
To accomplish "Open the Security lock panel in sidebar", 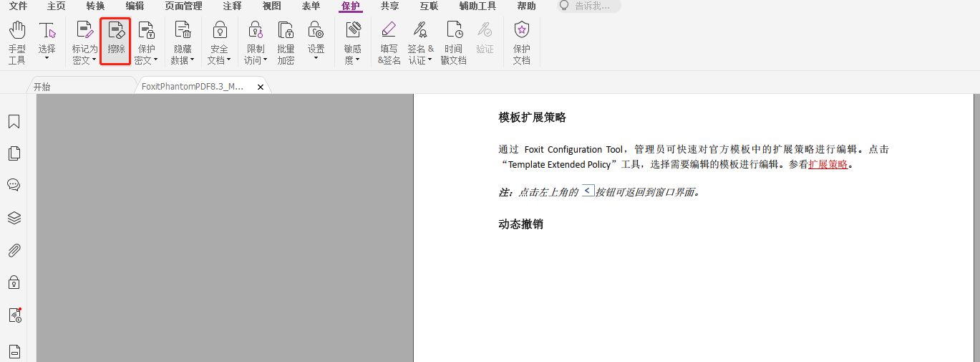I will pyautogui.click(x=14, y=282).
